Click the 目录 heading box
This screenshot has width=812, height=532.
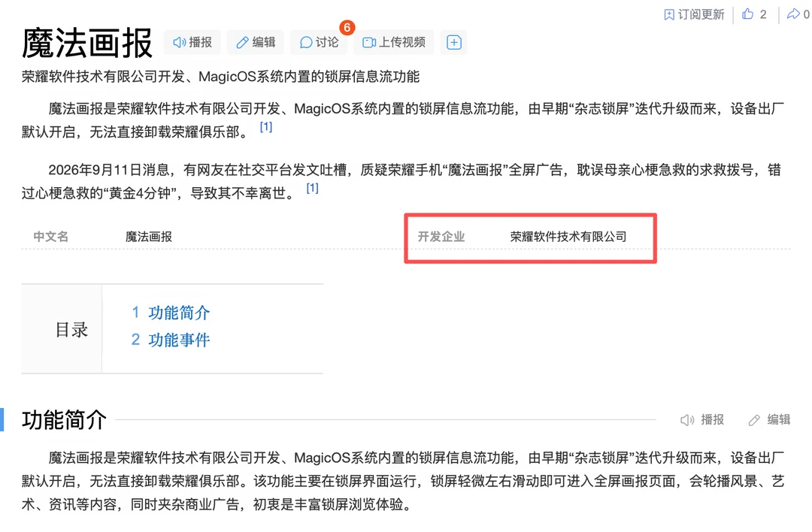[x=62, y=329]
